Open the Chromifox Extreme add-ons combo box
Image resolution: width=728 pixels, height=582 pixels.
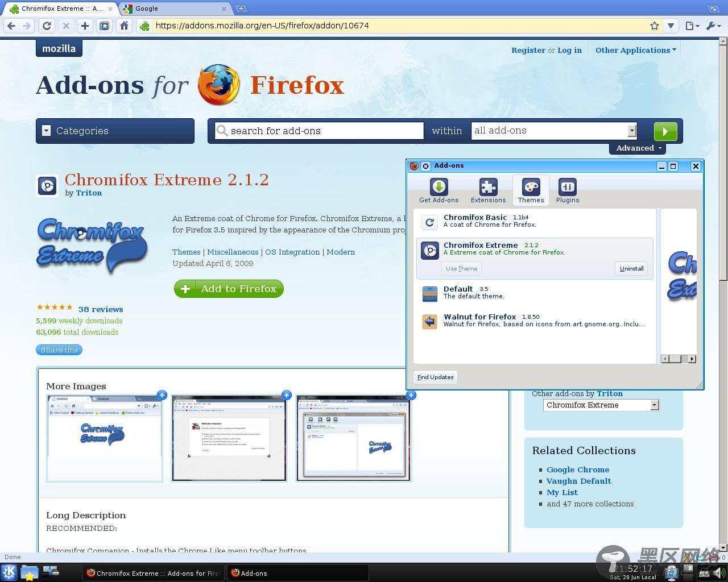601,405
